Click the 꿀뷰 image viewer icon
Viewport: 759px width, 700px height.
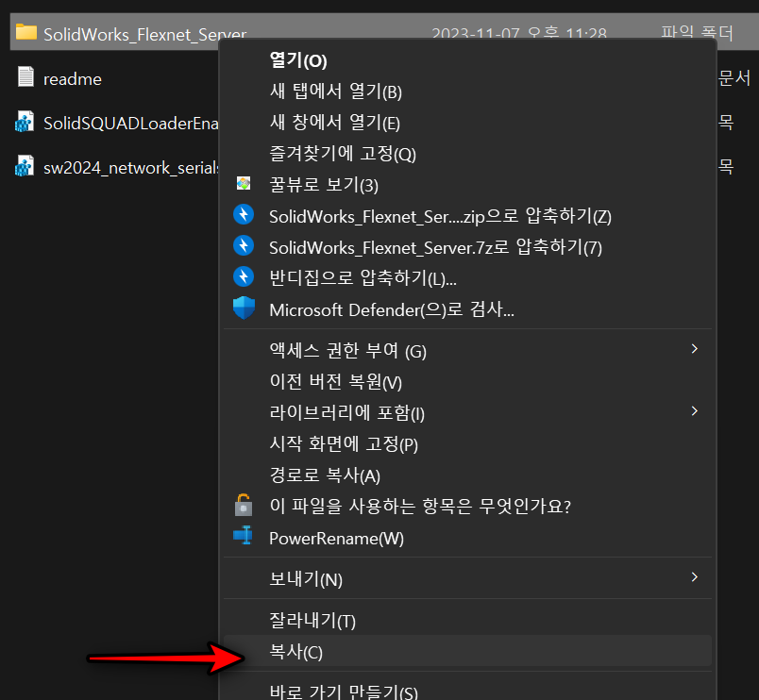244,183
